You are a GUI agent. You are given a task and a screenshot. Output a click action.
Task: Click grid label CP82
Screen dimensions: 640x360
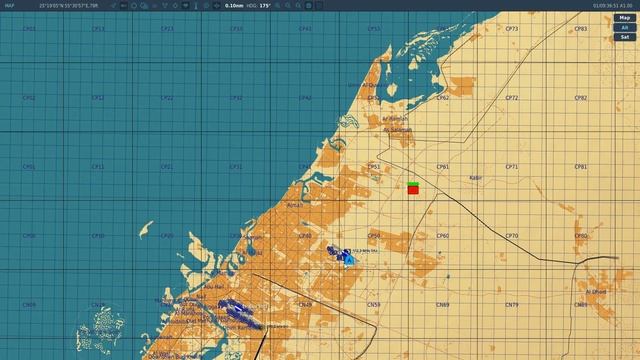click(x=580, y=98)
